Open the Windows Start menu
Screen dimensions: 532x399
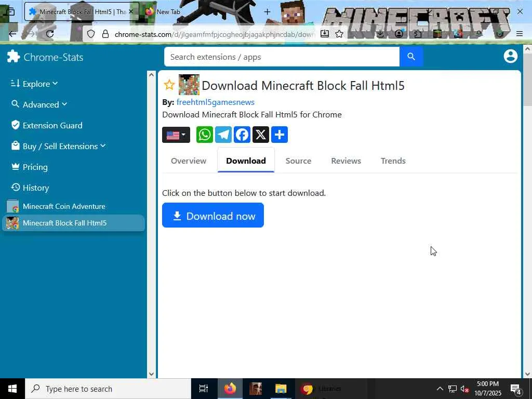tap(12, 389)
